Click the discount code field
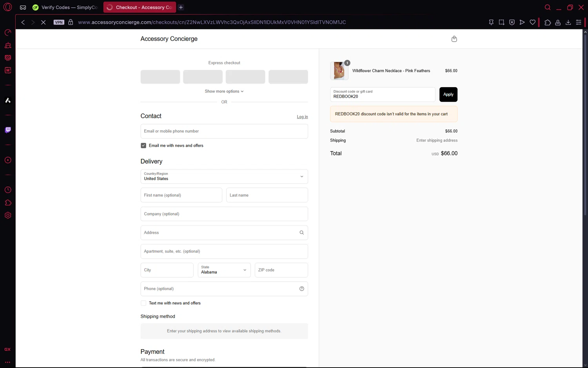The height and width of the screenshot is (368, 588). [383, 95]
